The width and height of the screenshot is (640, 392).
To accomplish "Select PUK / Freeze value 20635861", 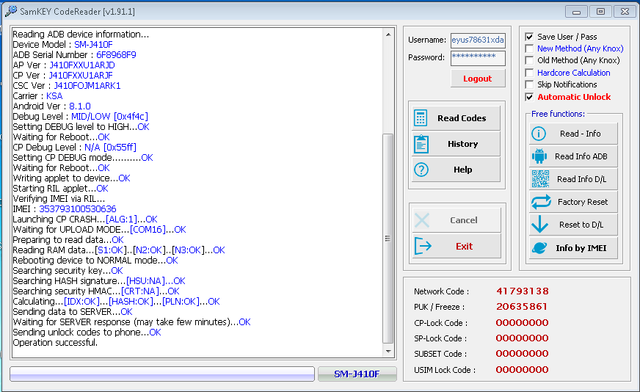I will tap(521, 307).
